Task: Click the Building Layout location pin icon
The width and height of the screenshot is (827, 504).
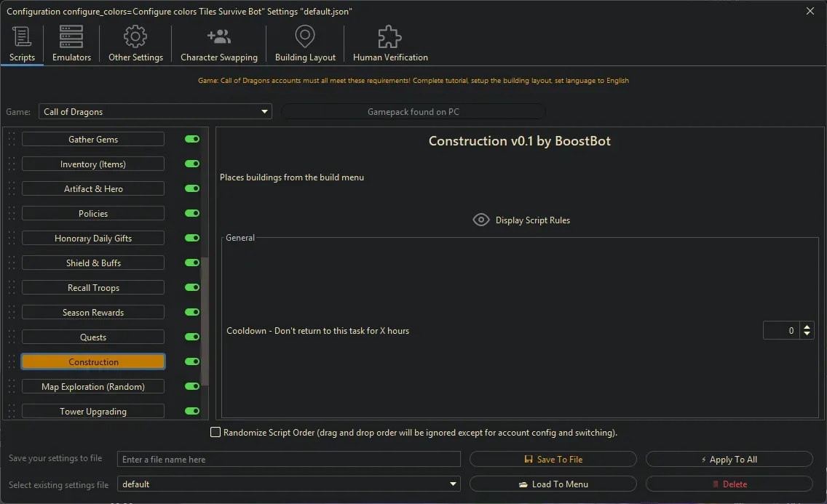Action: pos(304,36)
